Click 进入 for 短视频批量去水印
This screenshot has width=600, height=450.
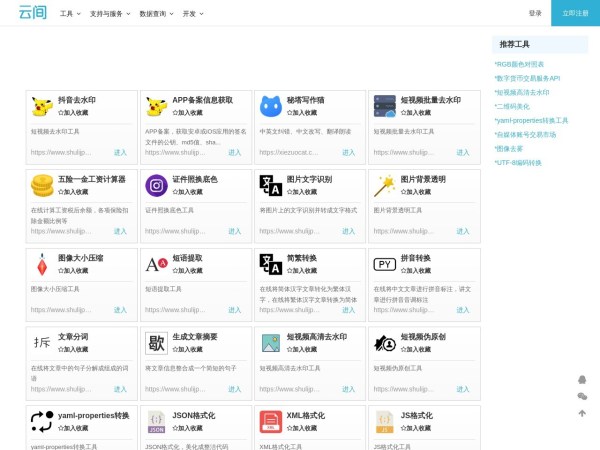(463, 152)
